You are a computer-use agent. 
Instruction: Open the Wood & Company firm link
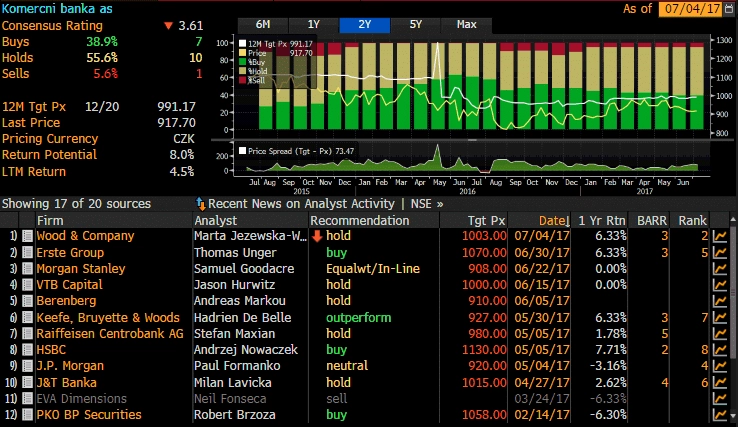click(x=85, y=236)
